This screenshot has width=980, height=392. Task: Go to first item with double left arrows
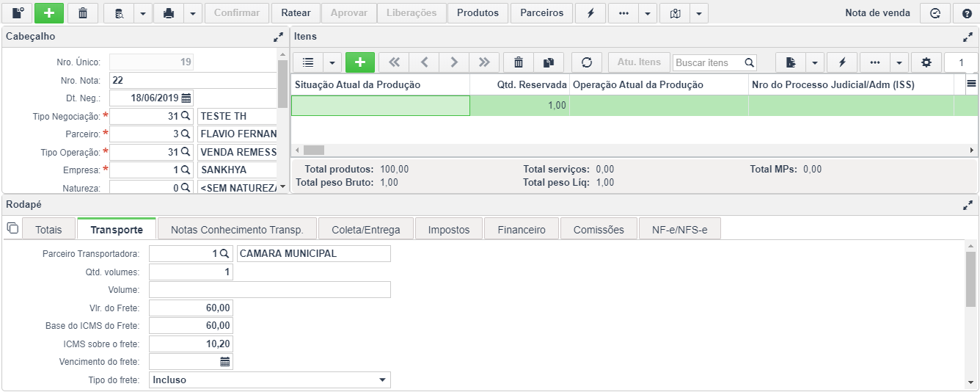coord(394,62)
